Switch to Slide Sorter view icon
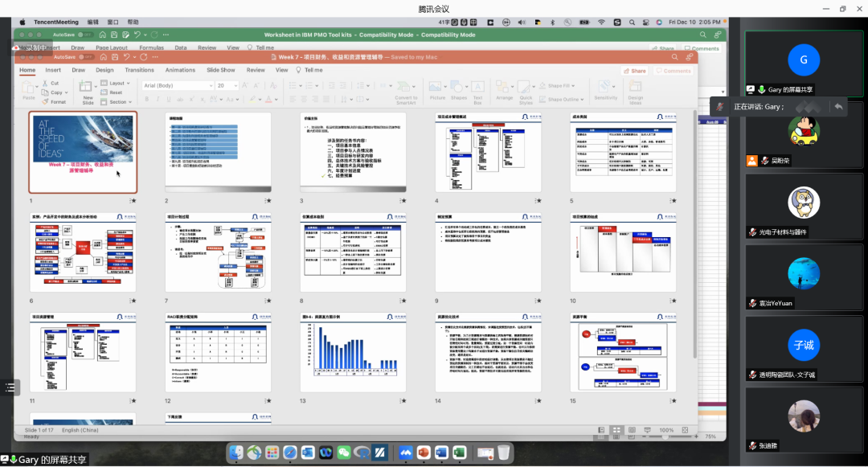 [x=616, y=430]
